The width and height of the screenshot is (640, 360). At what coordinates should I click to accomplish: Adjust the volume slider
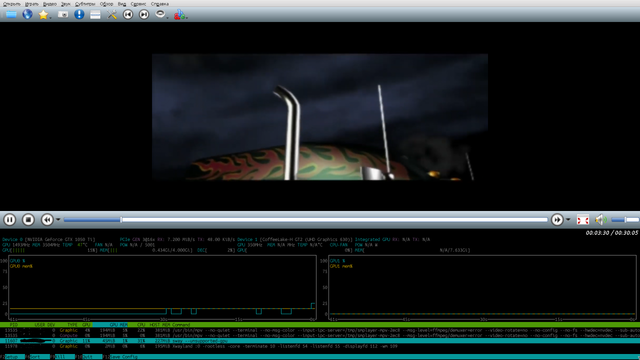(624, 220)
